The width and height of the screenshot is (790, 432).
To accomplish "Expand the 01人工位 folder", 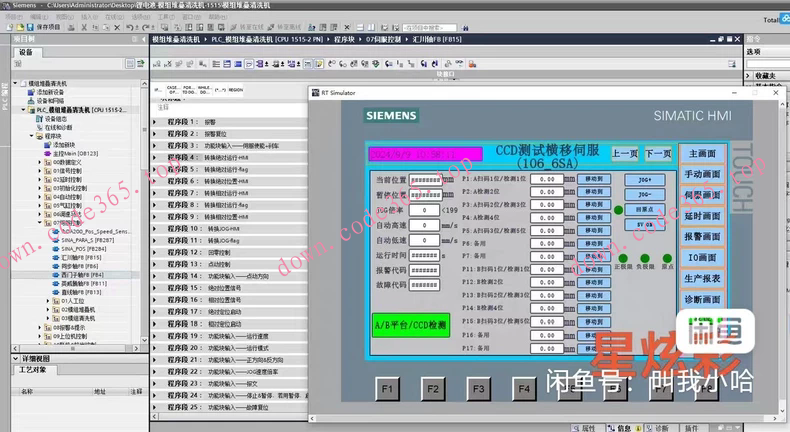I will point(48,301).
